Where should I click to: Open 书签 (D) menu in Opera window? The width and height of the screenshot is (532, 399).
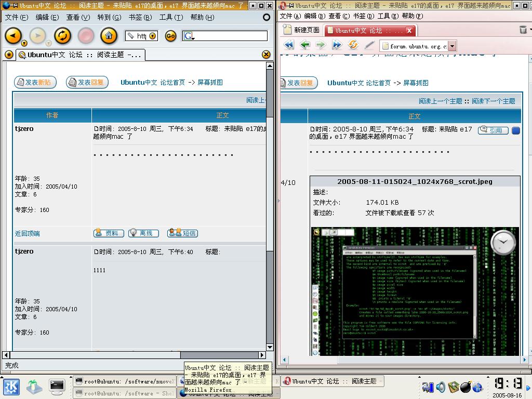[x=364, y=16]
